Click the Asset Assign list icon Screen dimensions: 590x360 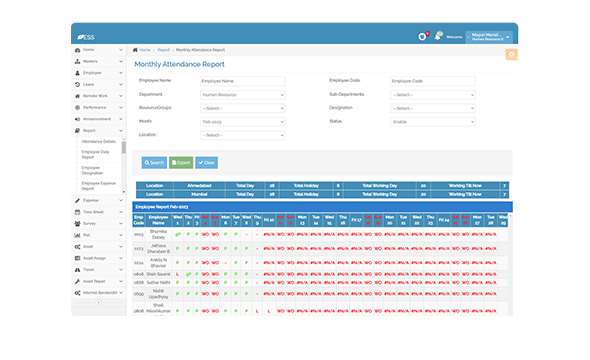coord(77,258)
